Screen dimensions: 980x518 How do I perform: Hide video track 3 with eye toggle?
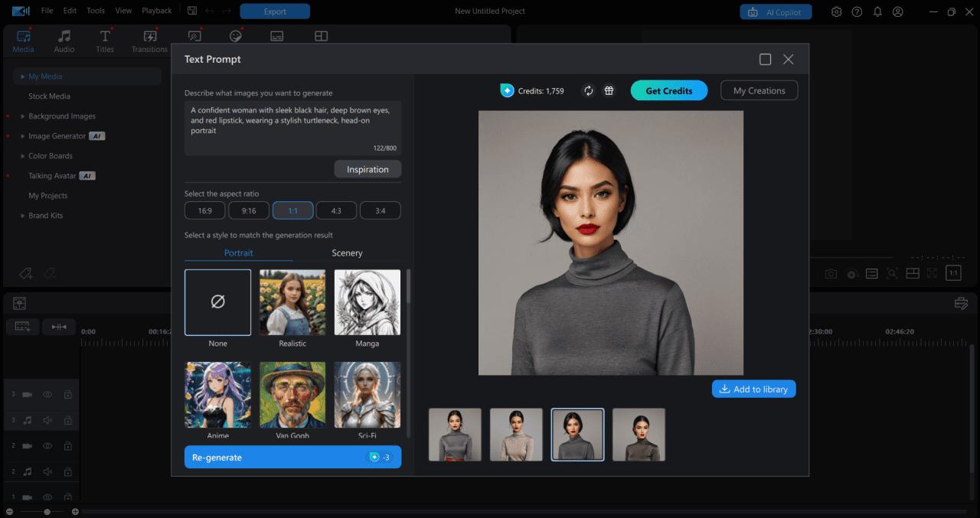(47, 394)
